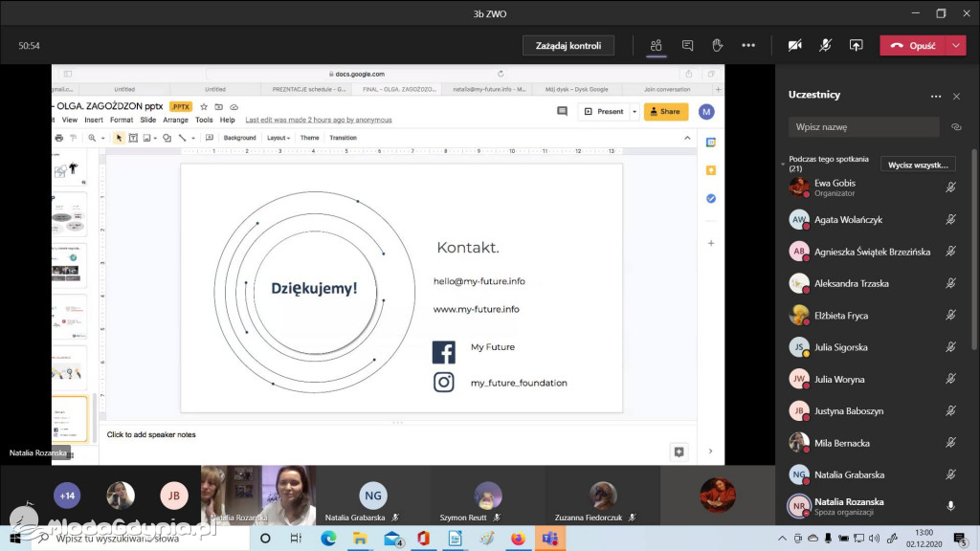
Task: Click the 'Zażądaj kontroli' button
Action: coord(568,45)
